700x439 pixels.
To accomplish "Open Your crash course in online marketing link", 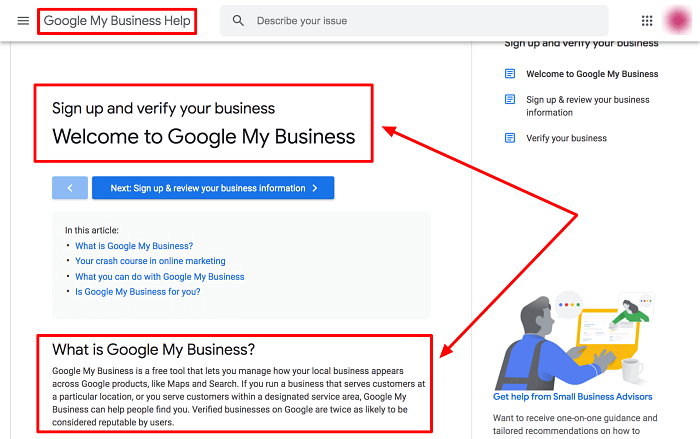I will (x=150, y=261).
